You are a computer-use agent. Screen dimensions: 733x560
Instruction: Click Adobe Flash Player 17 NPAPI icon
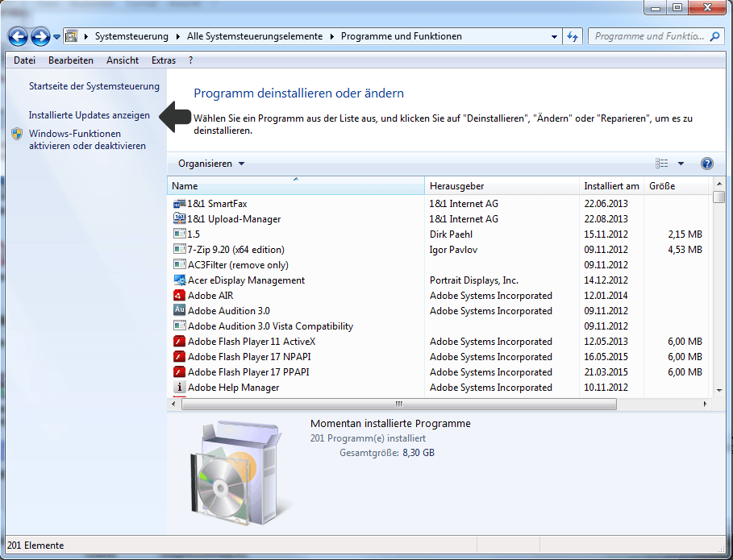click(x=180, y=357)
